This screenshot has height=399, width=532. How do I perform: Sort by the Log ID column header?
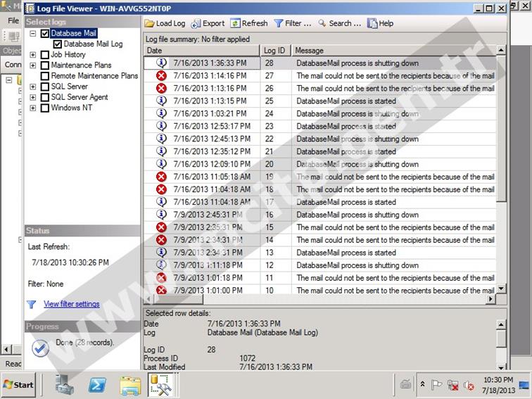point(276,50)
